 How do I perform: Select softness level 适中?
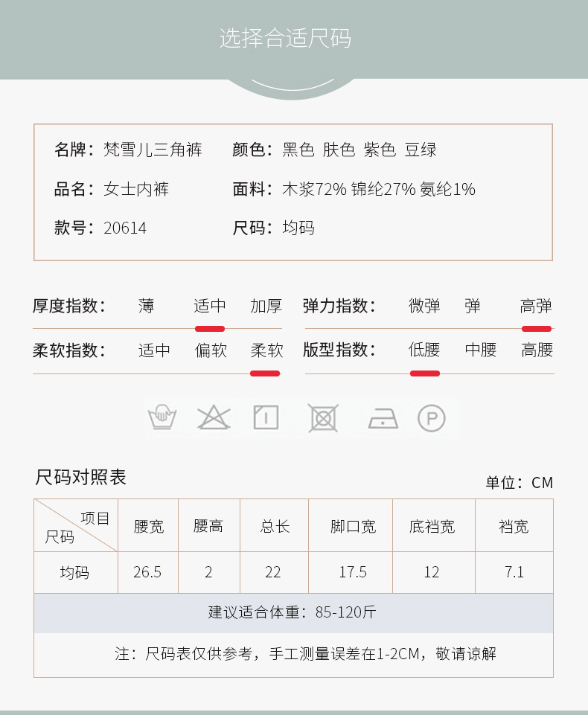(x=154, y=350)
